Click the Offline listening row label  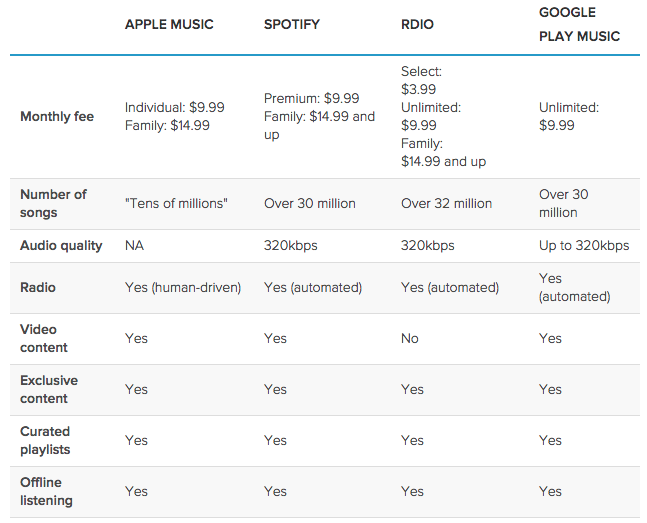pyautogui.click(x=46, y=491)
